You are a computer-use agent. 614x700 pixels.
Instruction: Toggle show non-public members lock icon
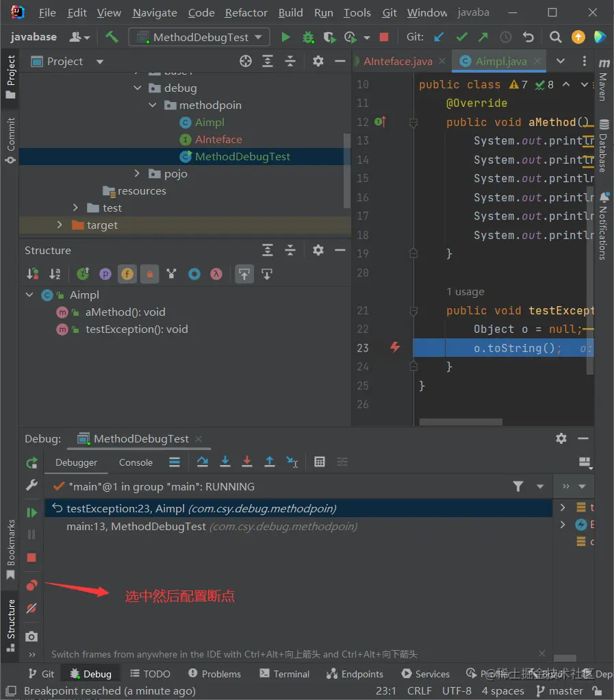click(150, 274)
